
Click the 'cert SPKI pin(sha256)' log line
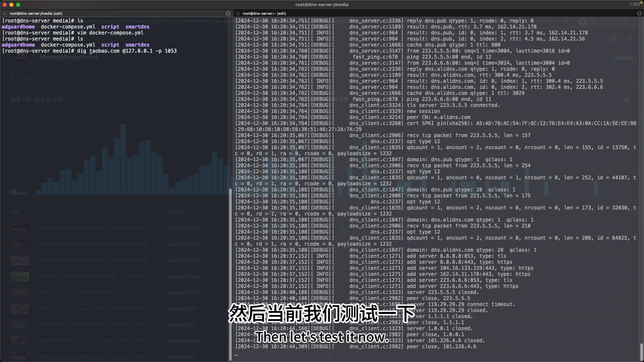click(x=436, y=126)
